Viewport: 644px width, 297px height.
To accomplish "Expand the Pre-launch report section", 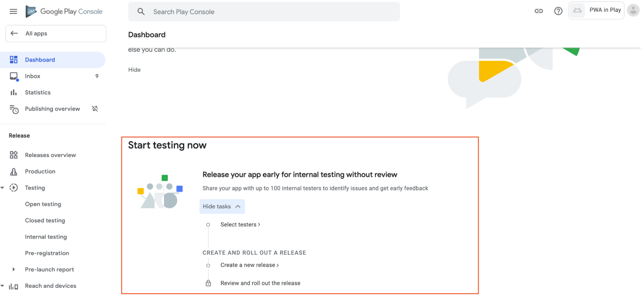I will pyautogui.click(x=13, y=269).
